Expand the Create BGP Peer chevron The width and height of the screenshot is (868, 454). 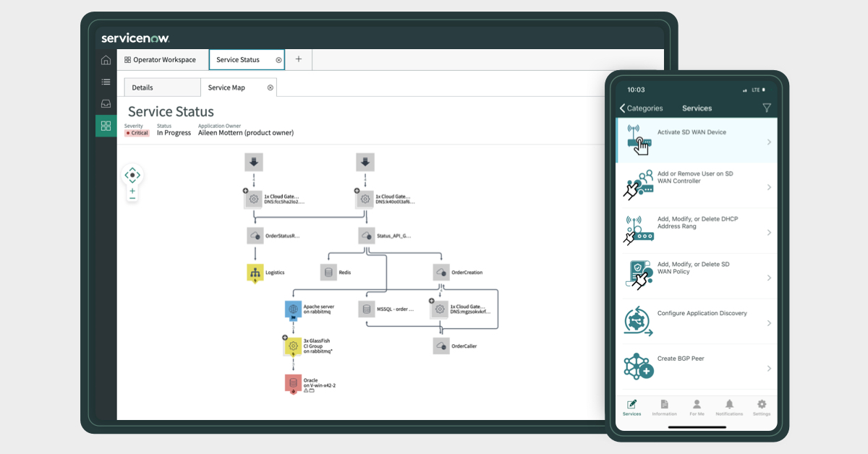pos(769,369)
